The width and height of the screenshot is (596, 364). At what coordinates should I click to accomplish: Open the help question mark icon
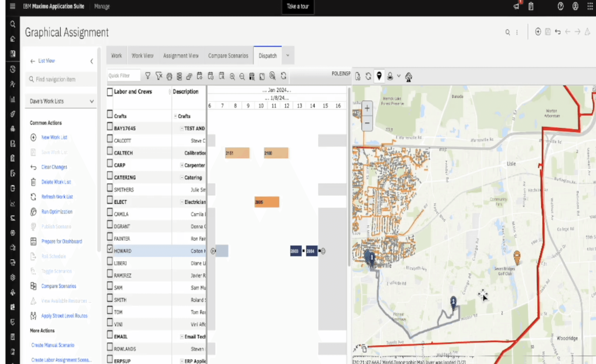pyautogui.click(x=560, y=6)
